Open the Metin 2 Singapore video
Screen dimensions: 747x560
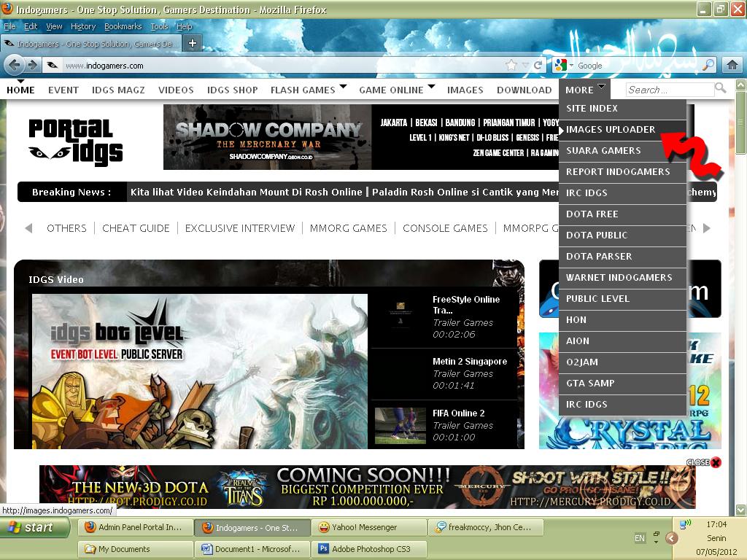tap(469, 362)
